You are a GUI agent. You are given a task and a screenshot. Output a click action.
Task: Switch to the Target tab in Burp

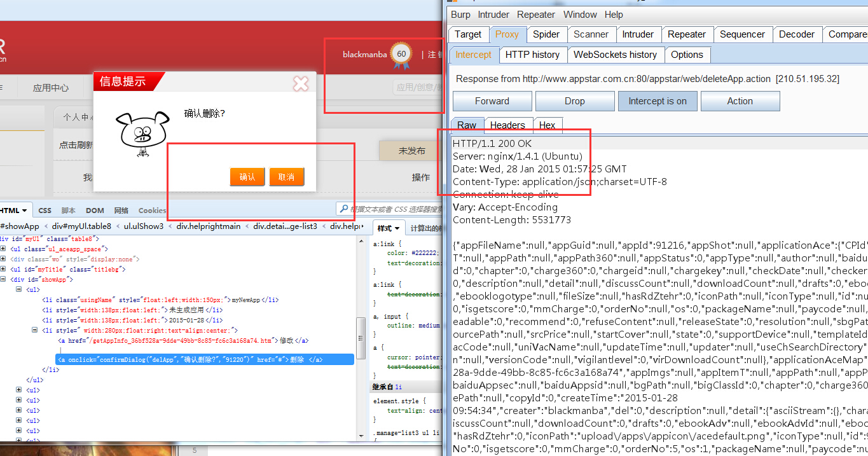(469, 34)
